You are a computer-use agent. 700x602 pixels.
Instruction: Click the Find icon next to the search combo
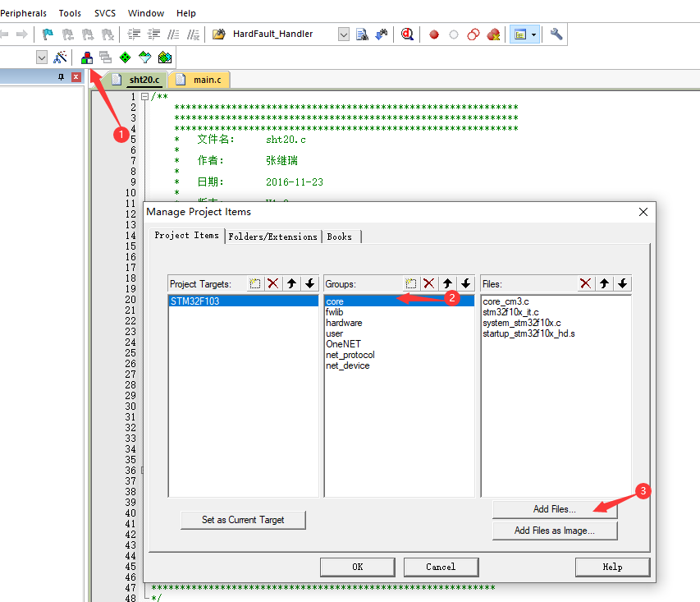(x=362, y=34)
